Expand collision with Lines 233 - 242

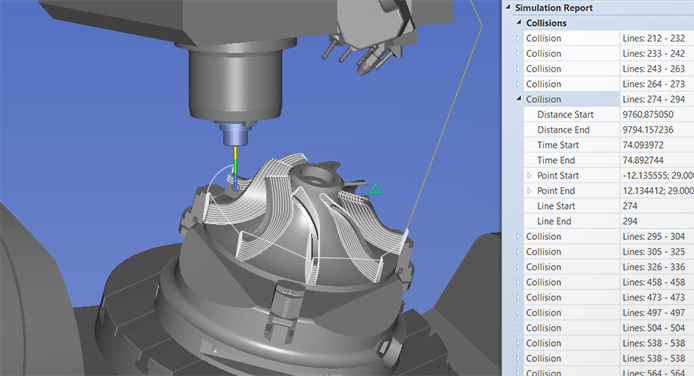518,54
